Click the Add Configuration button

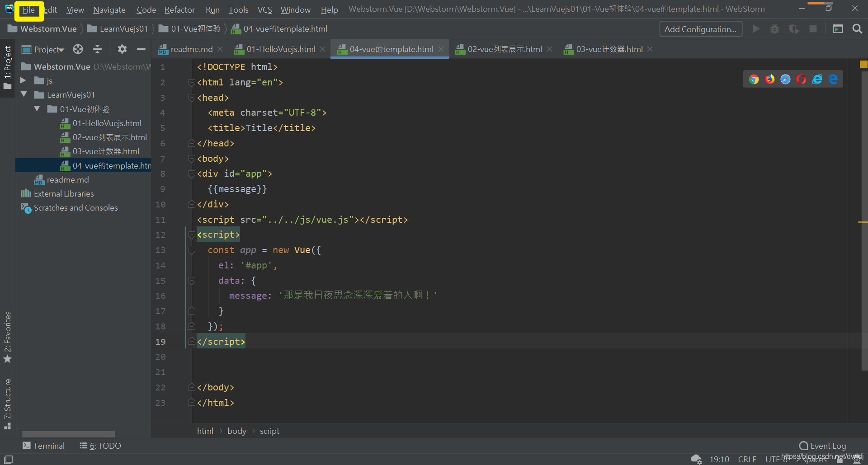pos(700,29)
